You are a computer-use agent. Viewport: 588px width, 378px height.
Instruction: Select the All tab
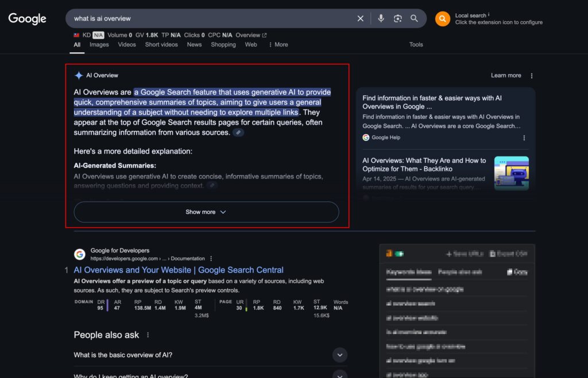77,45
